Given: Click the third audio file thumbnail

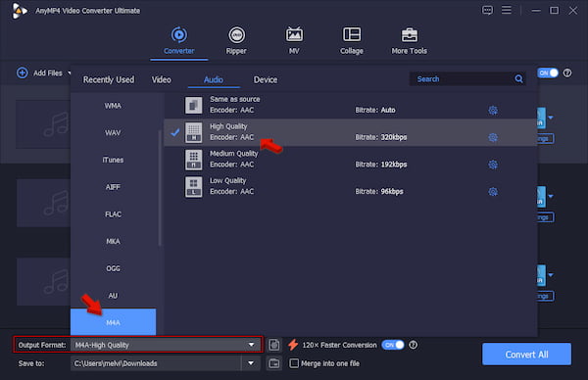Looking at the screenshot, I should 43,281.
